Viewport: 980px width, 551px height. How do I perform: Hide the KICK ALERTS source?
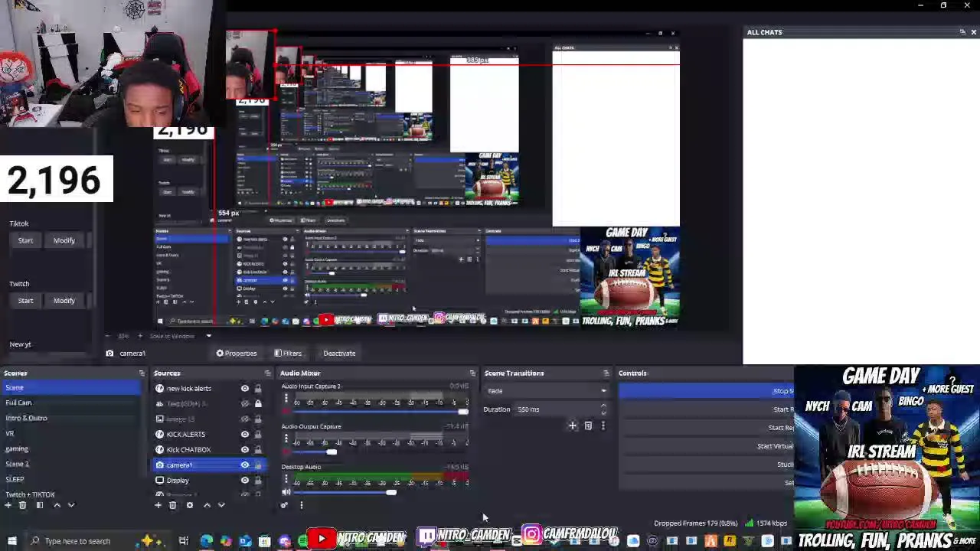pyautogui.click(x=245, y=435)
